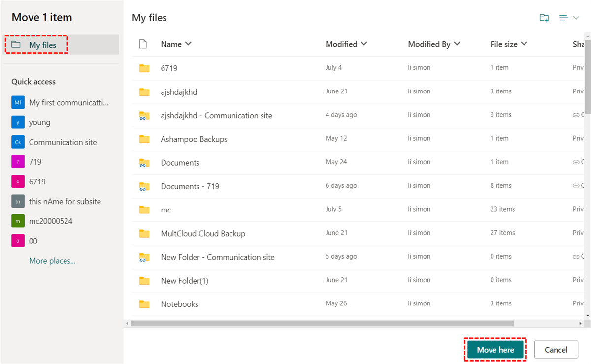Click the 'Mf' site icon
Viewport: 591px width, 364px height.
coord(18,103)
